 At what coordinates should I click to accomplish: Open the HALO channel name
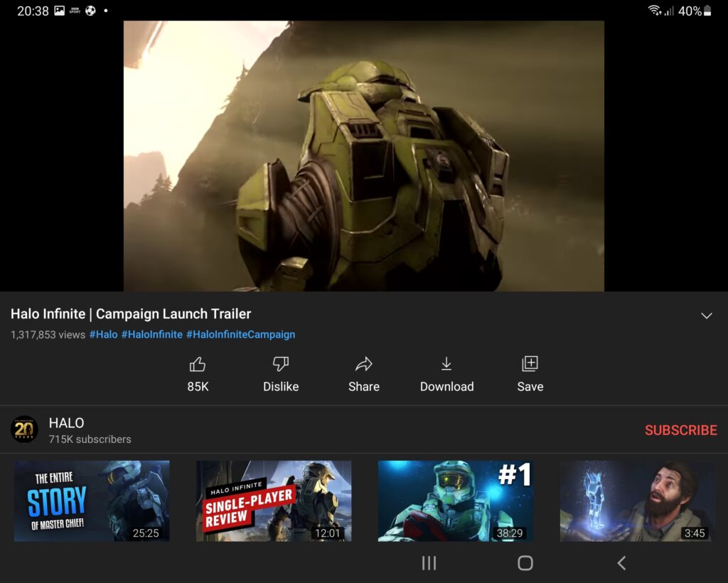click(x=66, y=423)
